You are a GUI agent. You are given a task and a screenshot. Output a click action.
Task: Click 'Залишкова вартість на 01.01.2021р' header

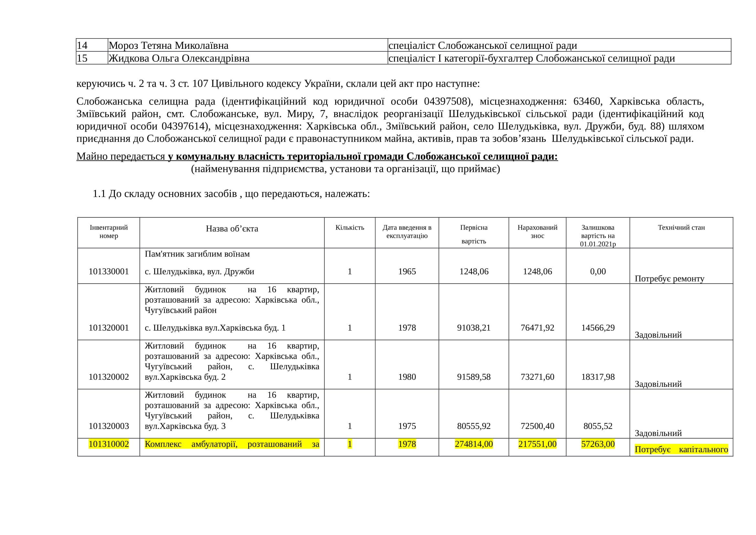pyautogui.click(x=598, y=235)
